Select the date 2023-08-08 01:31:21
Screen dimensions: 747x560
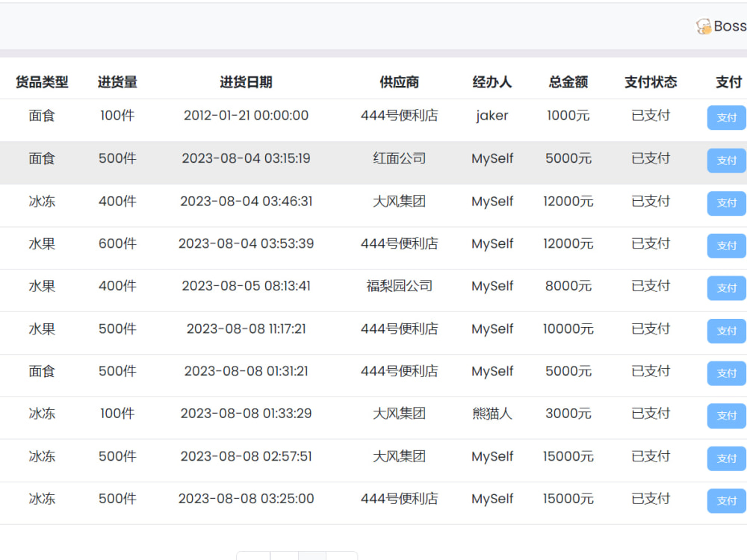(246, 371)
